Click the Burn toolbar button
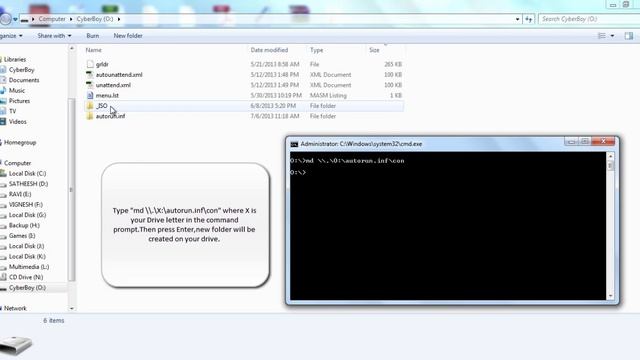 pos(93,36)
